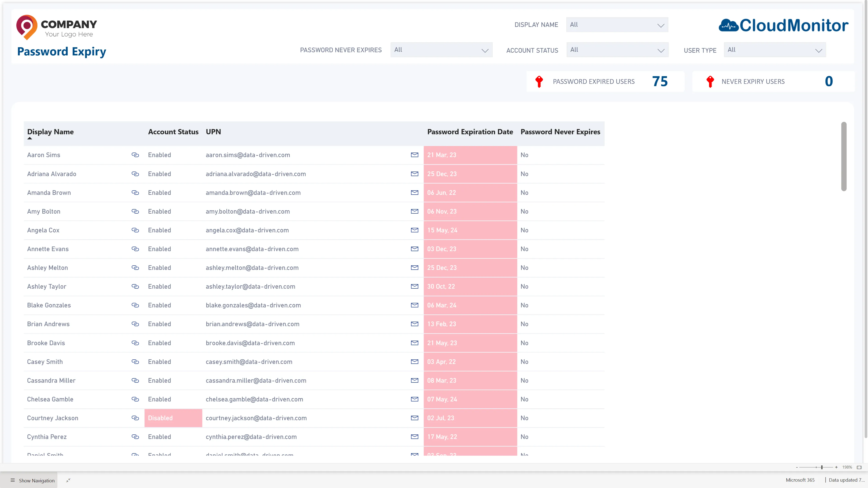
Task: Click the red key icon beside Password Expired Users
Action: 539,82
